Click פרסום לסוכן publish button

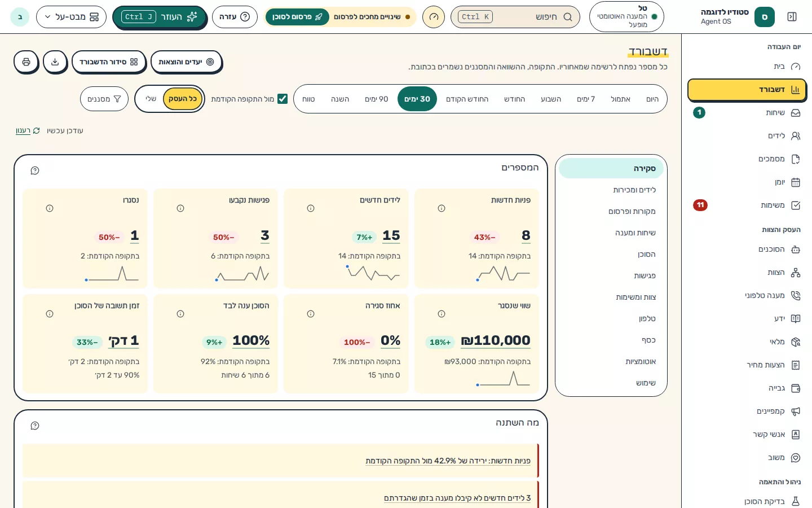coord(297,17)
